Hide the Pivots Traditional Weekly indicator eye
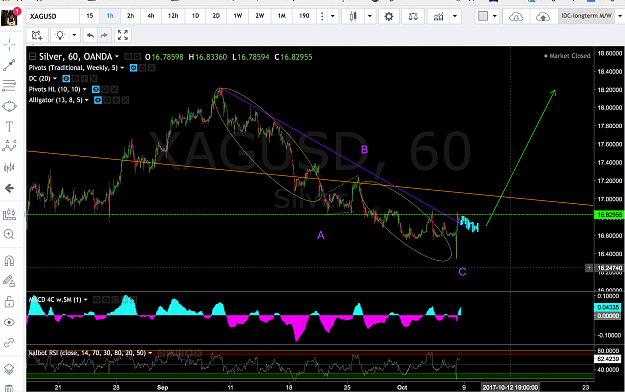625x392 pixels. pyautogui.click(x=134, y=68)
